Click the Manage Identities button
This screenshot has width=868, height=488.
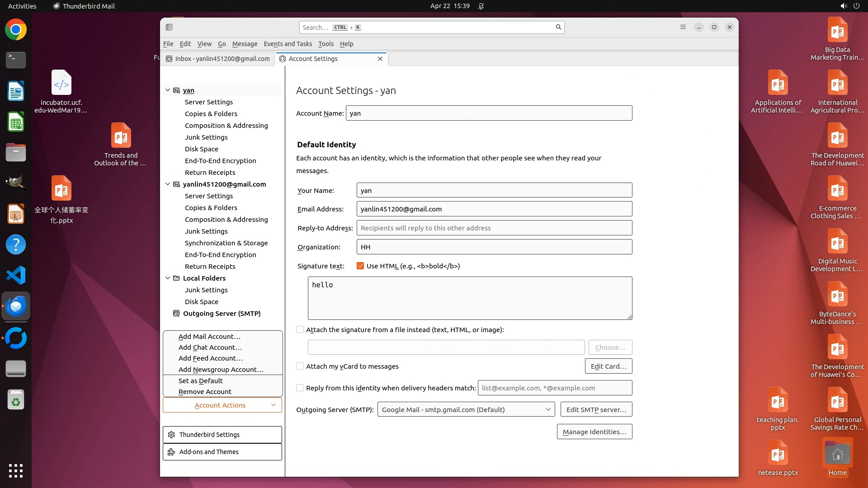click(x=594, y=432)
